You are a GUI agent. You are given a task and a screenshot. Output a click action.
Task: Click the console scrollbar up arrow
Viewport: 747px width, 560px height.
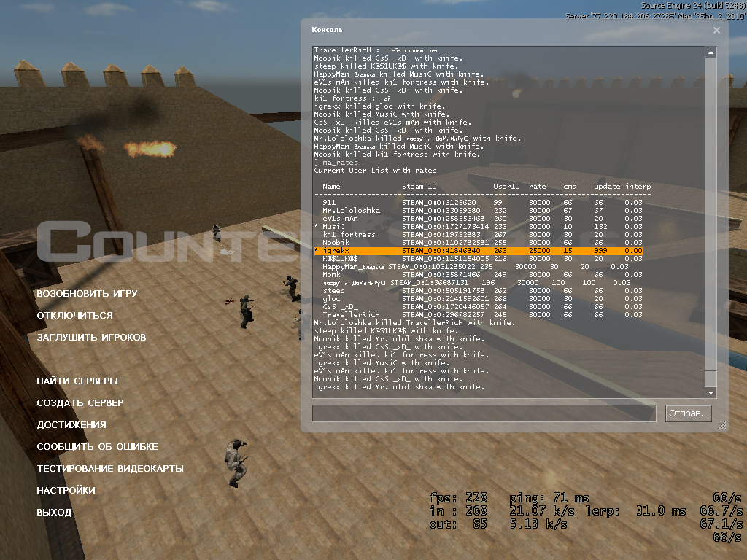(x=711, y=52)
